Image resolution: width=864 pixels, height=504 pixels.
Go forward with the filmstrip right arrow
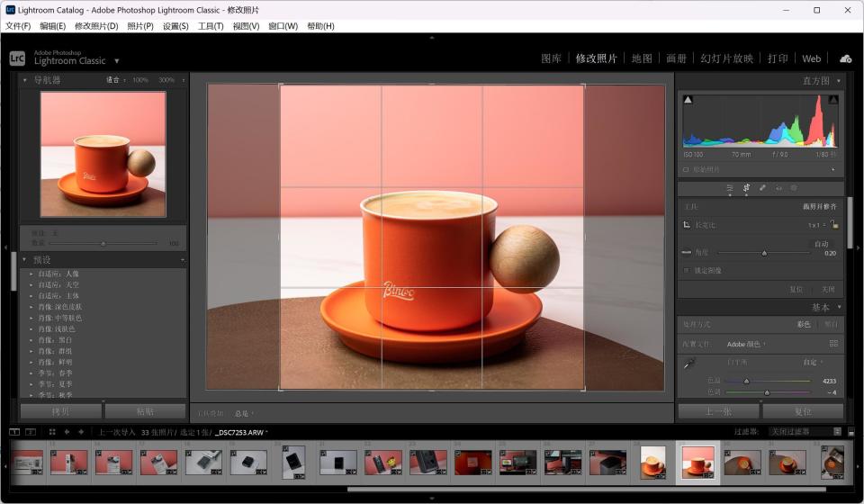pos(81,432)
